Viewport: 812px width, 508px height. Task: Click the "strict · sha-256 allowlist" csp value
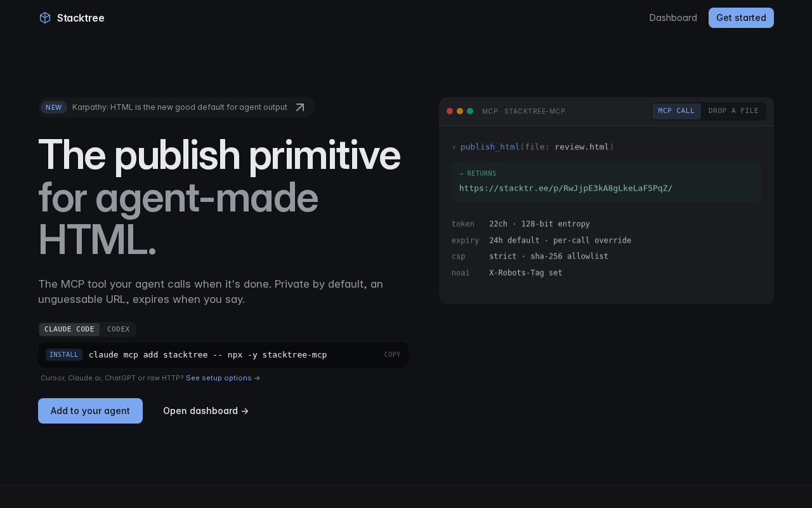[x=549, y=257]
